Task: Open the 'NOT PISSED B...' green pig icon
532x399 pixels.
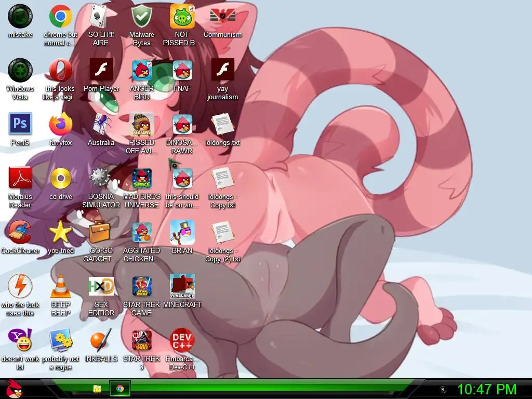Action: coord(182,16)
